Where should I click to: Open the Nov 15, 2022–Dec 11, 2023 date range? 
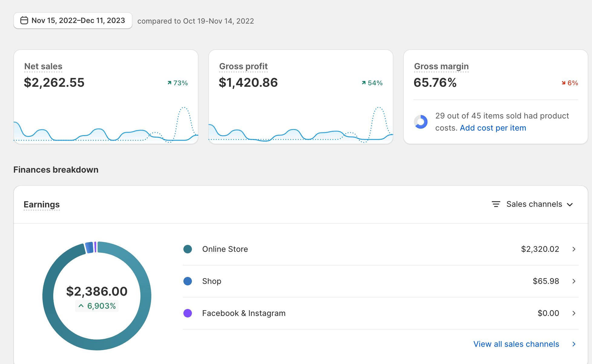click(78, 21)
